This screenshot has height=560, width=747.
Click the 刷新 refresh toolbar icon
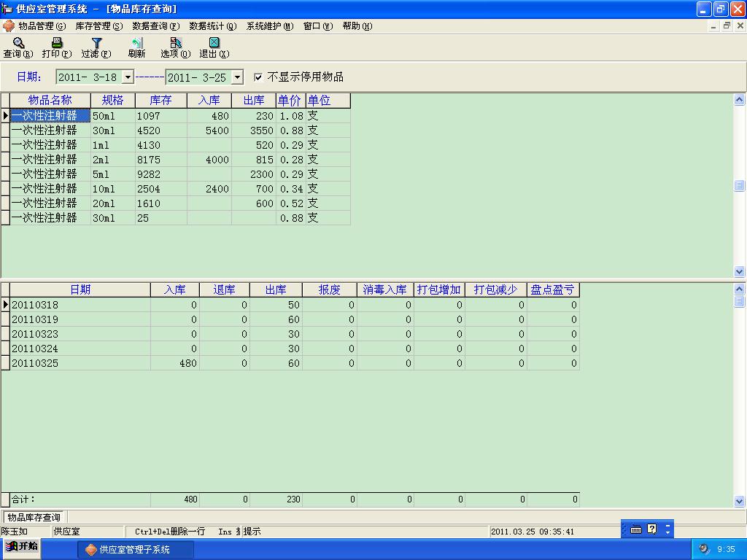point(136,44)
